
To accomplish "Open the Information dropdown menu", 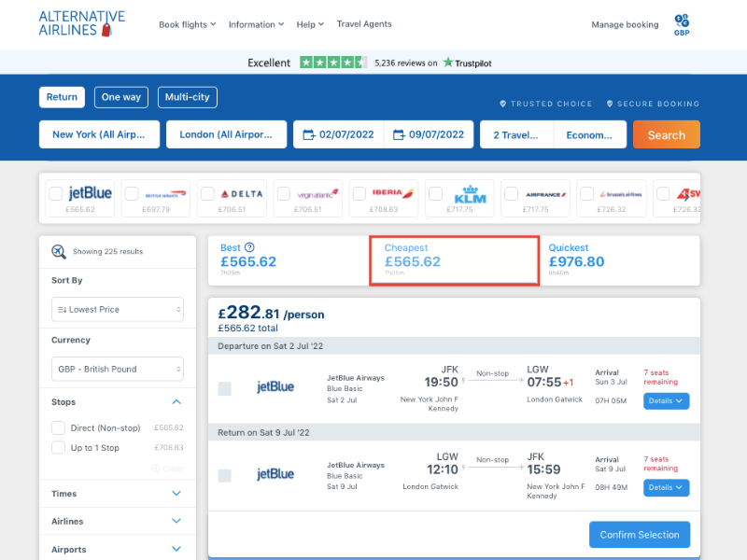I will (256, 24).
